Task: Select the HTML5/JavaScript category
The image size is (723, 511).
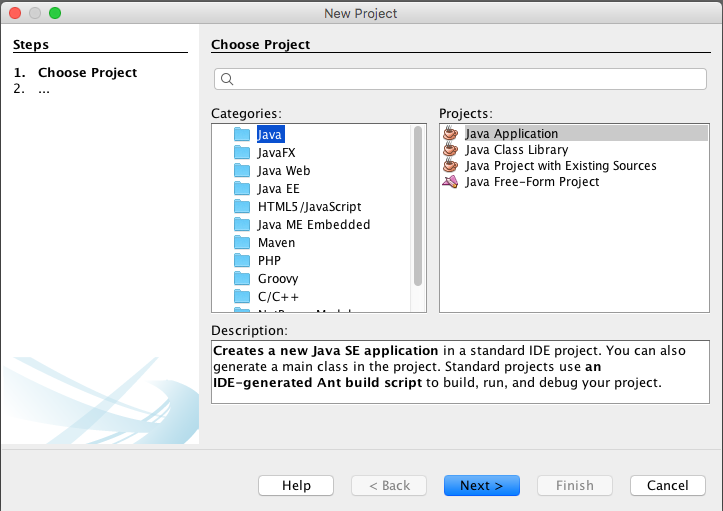Action: [x=309, y=207]
